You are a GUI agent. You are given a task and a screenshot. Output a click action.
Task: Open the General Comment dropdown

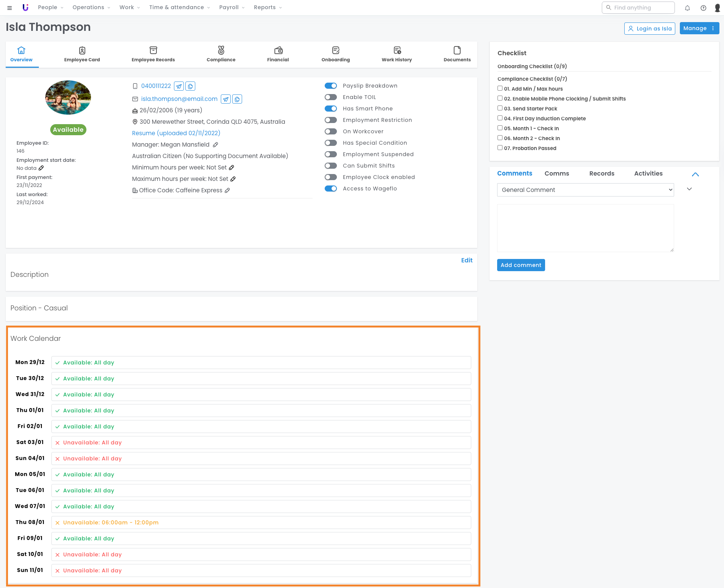585,190
